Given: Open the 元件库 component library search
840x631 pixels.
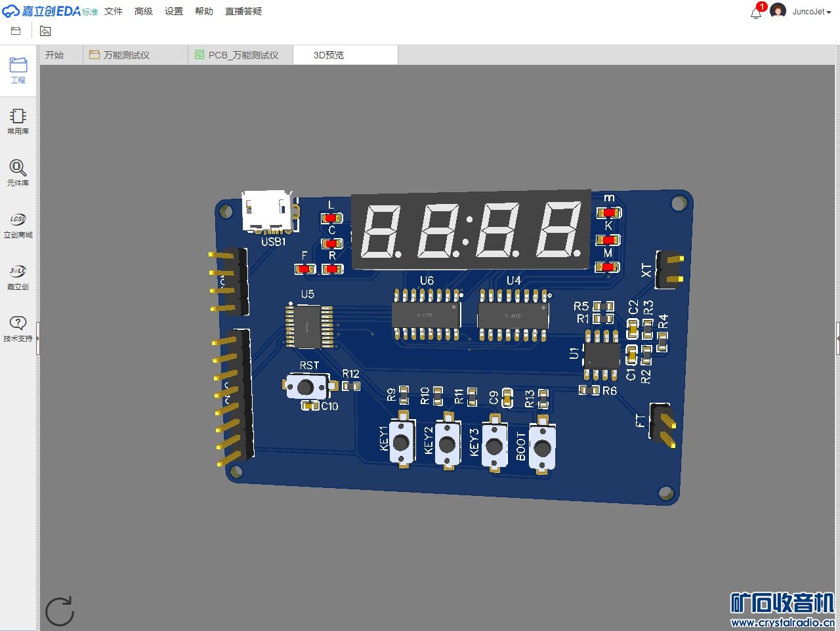Looking at the screenshot, I should pos(18,173).
